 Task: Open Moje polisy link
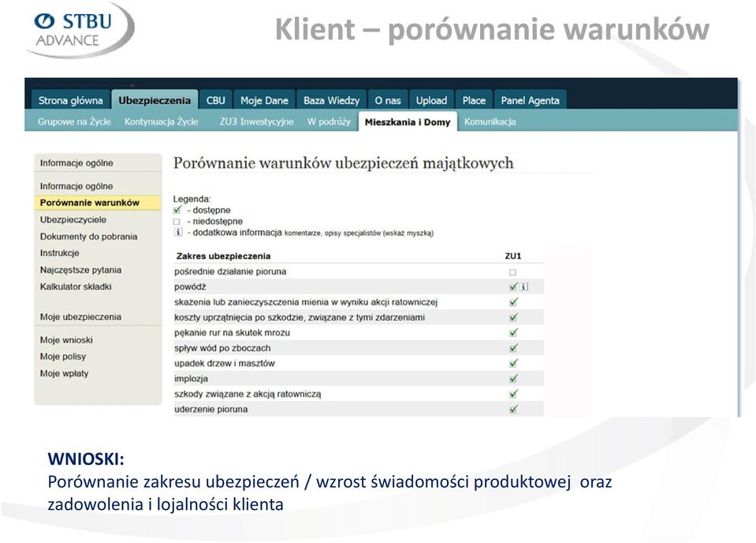pyautogui.click(x=63, y=356)
